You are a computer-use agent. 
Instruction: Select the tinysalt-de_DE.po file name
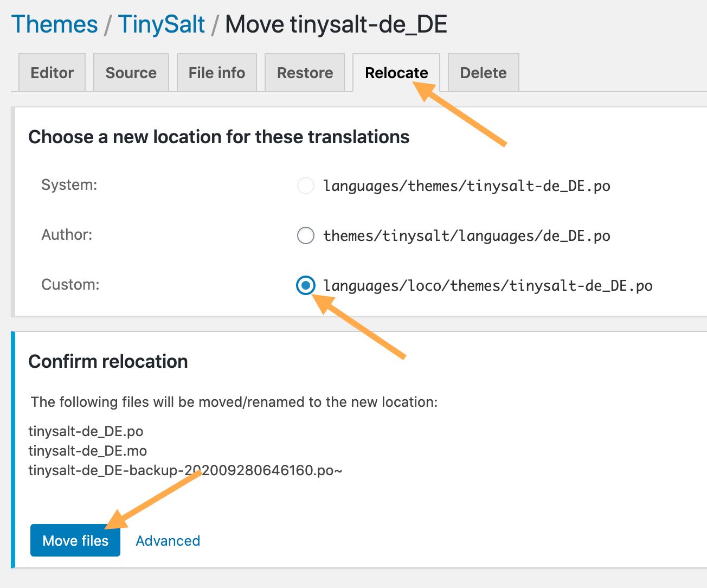[x=86, y=431]
